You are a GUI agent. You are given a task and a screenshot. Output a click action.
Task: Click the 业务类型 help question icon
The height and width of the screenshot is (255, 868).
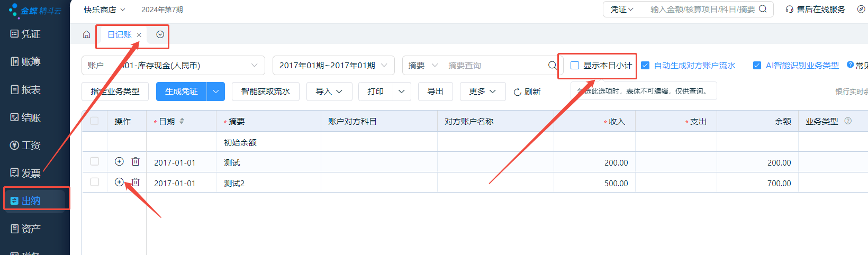pos(848,121)
